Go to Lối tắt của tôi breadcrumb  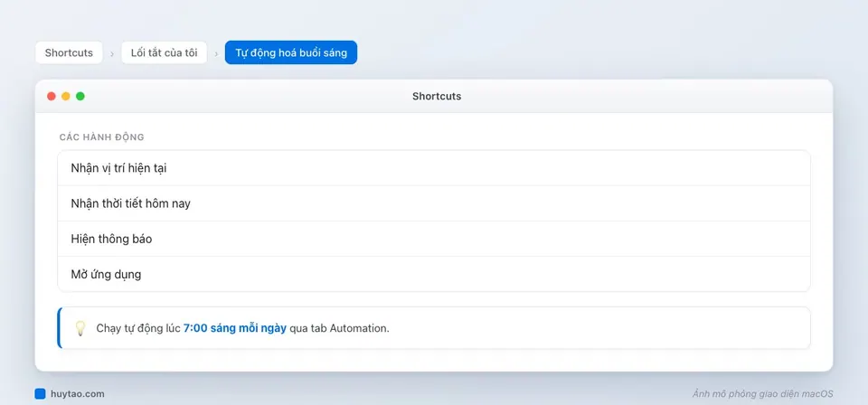(164, 52)
